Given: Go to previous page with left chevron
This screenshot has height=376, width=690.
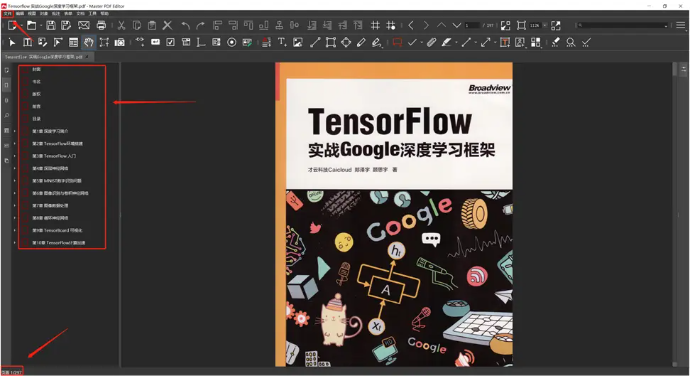Looking at the screenshot, I should 411,26.
